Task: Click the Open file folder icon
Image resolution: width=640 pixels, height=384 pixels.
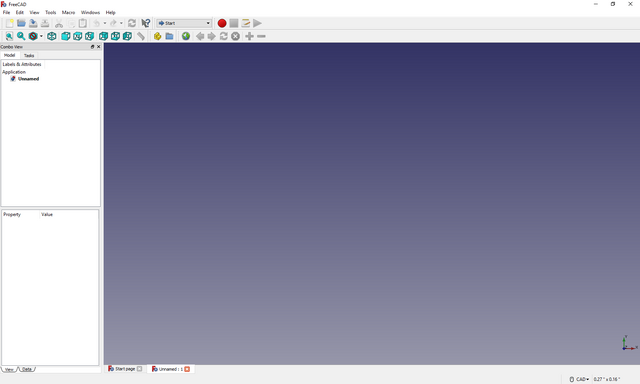Action: [21, 23]
